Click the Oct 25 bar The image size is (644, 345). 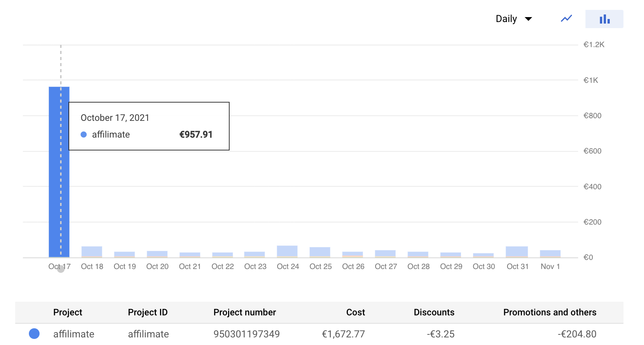[320, 252]
